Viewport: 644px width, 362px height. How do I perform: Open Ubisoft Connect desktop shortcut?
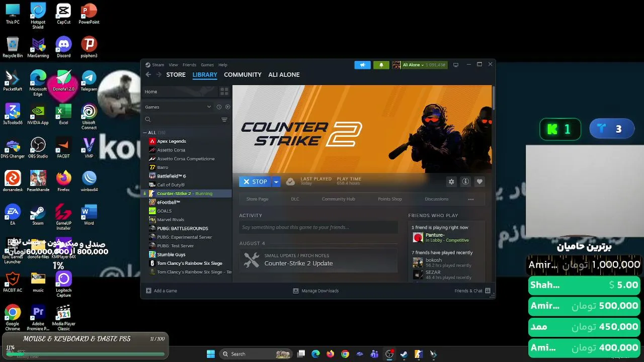pos(89,117)
